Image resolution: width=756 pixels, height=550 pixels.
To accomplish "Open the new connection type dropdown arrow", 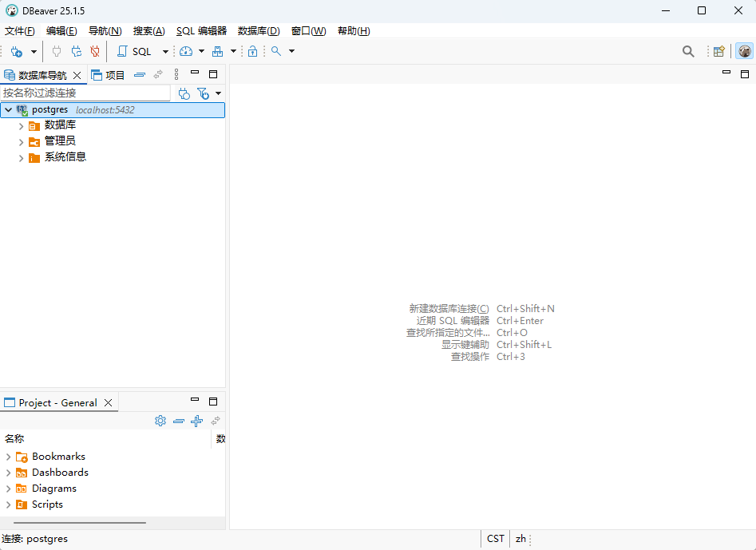I will click(34, 52).
